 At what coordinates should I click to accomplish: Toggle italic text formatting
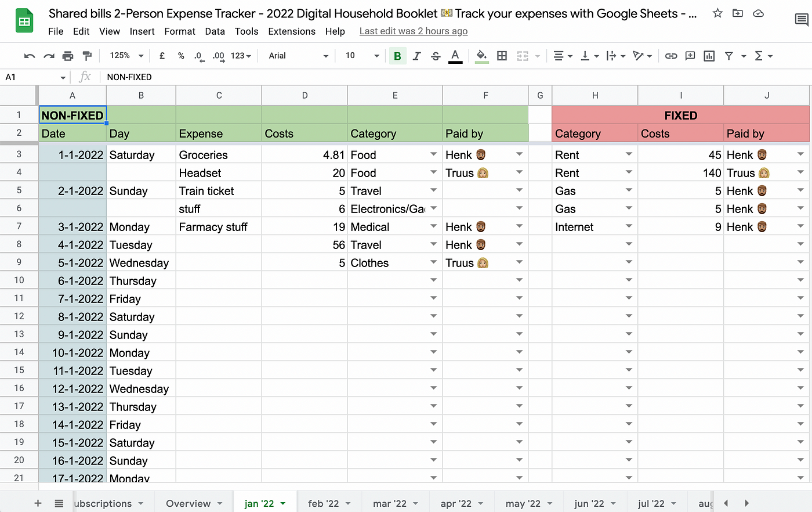click(x=416, y=56)
